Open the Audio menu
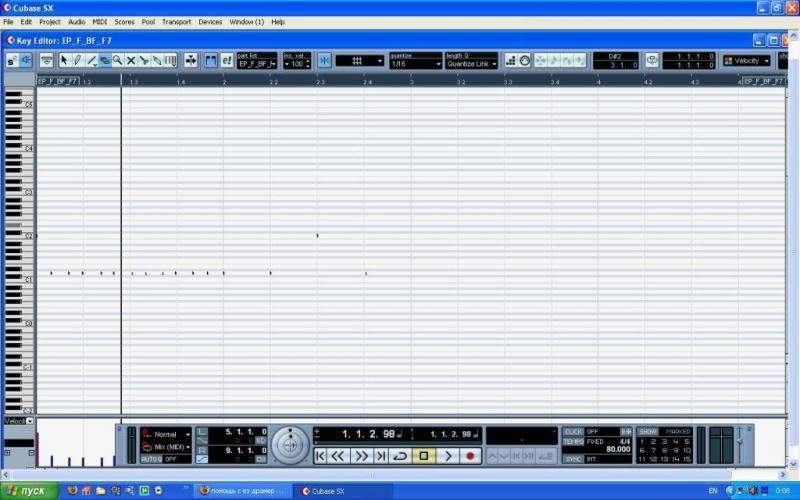The width and height of the screenshot is (800, 500). tap(77, 22)
